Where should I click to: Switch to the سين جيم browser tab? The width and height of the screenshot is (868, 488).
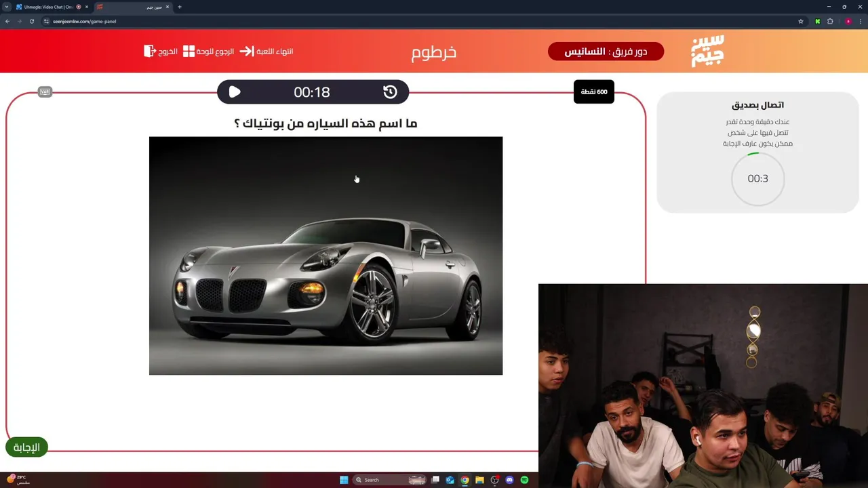(133, 7)
